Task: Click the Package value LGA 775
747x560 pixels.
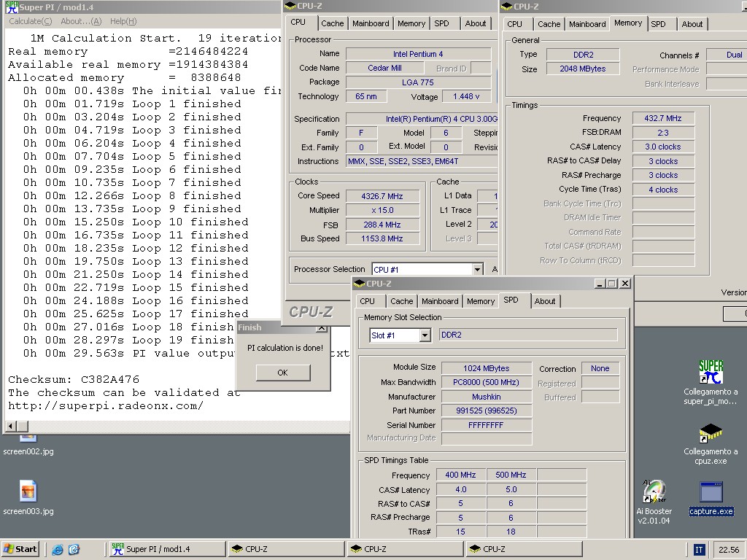Action: [418, 82]
